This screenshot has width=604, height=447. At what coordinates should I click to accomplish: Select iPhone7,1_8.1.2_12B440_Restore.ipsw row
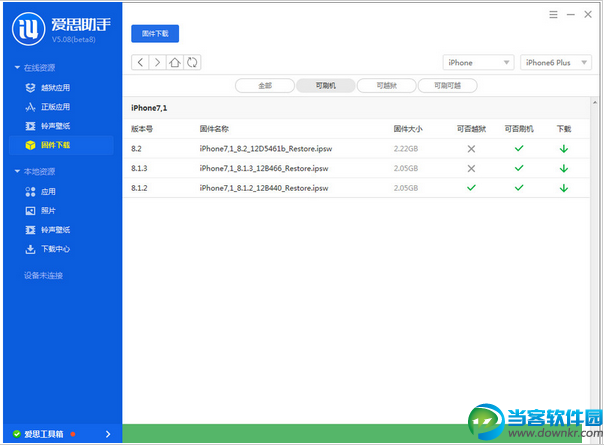pyautogui.click(x=356, y=188)
